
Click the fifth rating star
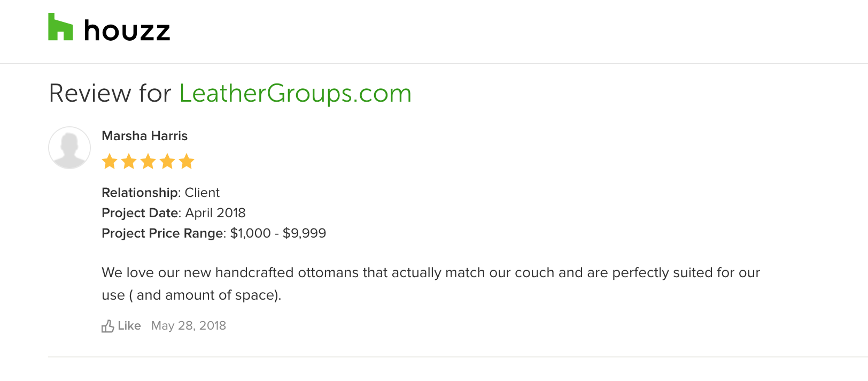click(187, 161)
